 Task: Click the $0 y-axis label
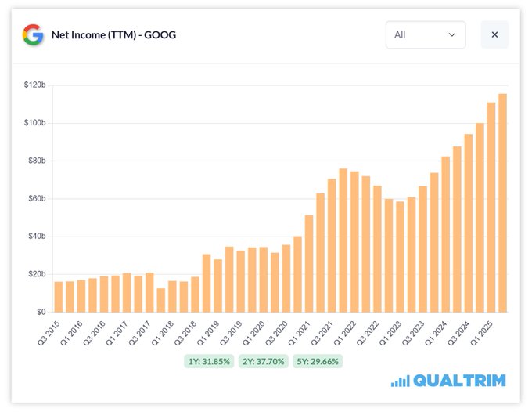(41, 312)
